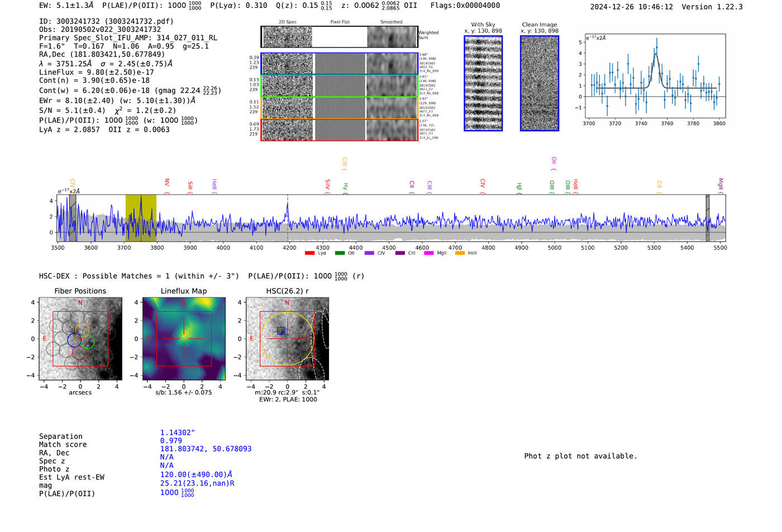Click the orange HeII legend swatch
This screenshot has width=782, height=532.
click(460, 253)
